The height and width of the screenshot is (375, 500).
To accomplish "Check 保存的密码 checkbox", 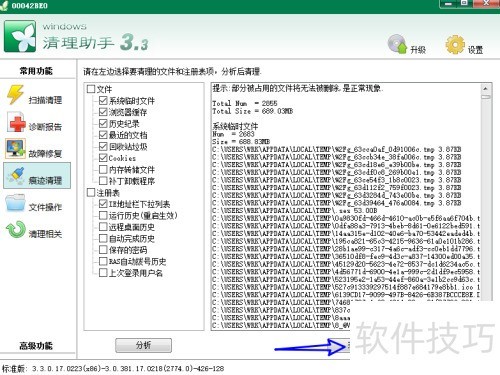I will [x=103, y=250].
